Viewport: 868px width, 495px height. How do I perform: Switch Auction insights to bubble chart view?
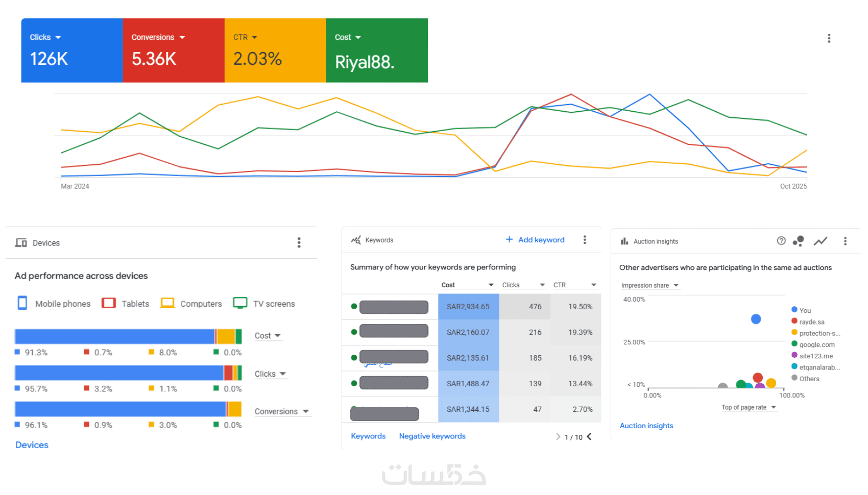[x=799, y=241]
